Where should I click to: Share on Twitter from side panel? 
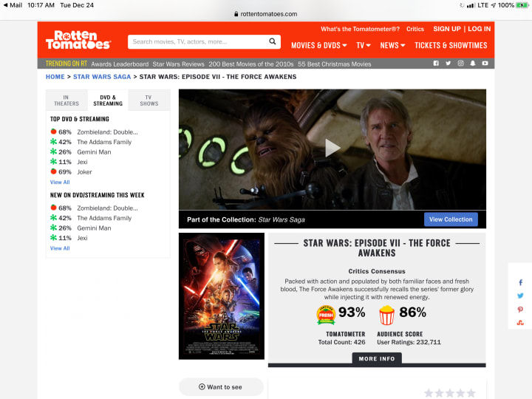520,296
